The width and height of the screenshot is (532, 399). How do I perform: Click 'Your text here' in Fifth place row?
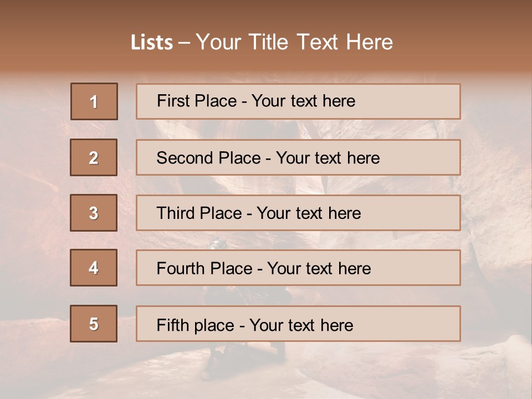click(301, 325)
